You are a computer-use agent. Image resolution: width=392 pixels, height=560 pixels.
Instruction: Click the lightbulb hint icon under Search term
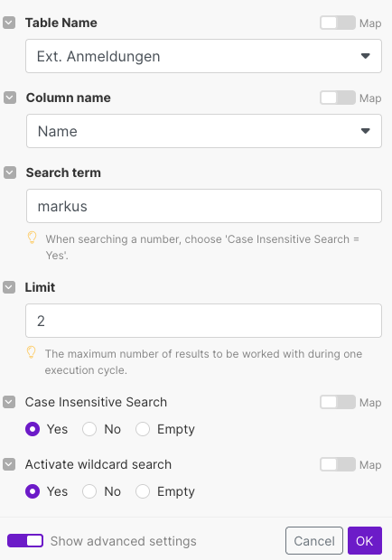click(32, 238)
